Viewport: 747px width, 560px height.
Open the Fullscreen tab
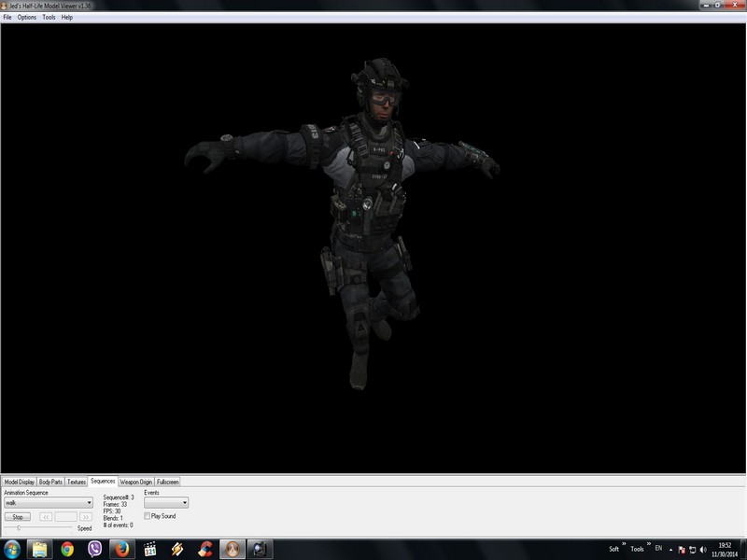168,482
